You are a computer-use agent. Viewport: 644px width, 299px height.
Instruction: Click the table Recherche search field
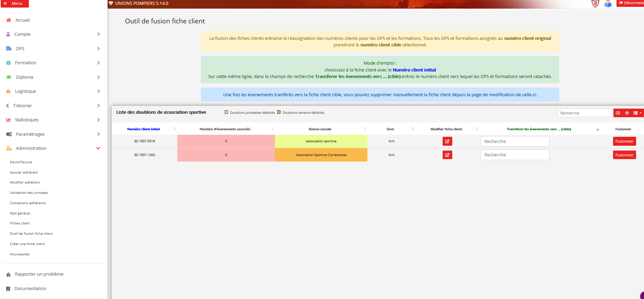[x=584, y=113]
